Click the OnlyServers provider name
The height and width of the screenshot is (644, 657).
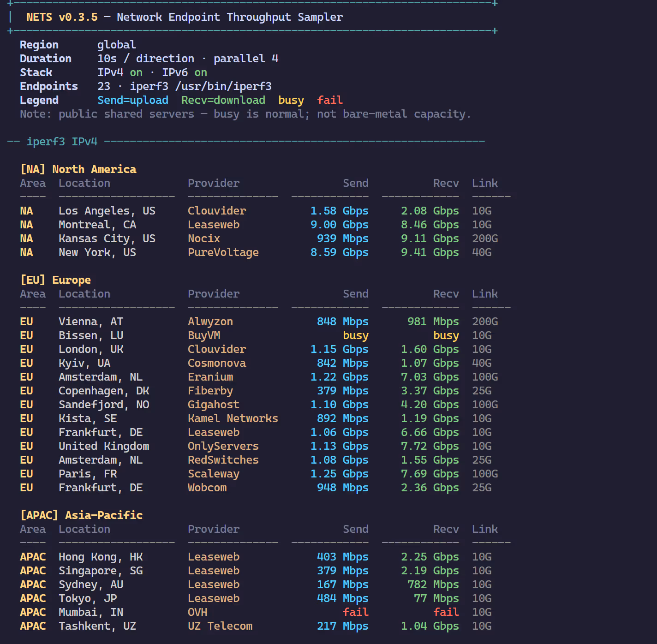tap(223, 446)
